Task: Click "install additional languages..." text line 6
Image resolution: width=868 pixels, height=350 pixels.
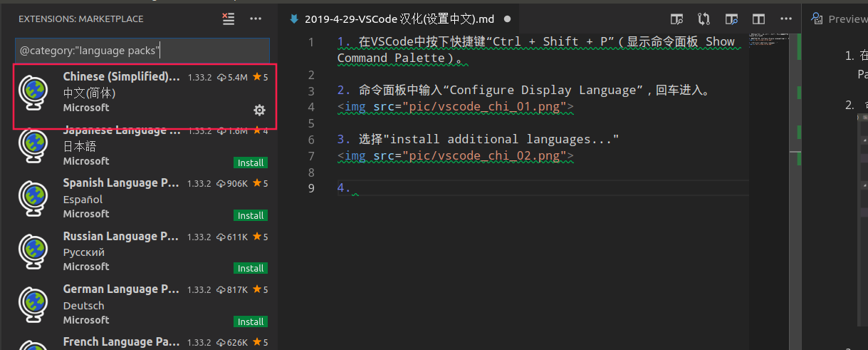Action: click(501, 139)
